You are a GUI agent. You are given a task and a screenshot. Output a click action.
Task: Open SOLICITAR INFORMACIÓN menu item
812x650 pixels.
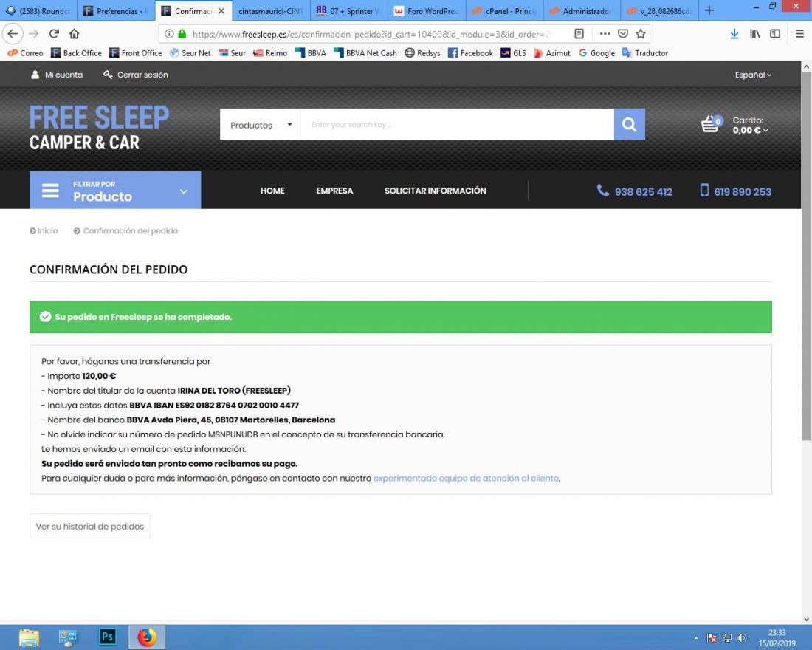click(435, 191)
